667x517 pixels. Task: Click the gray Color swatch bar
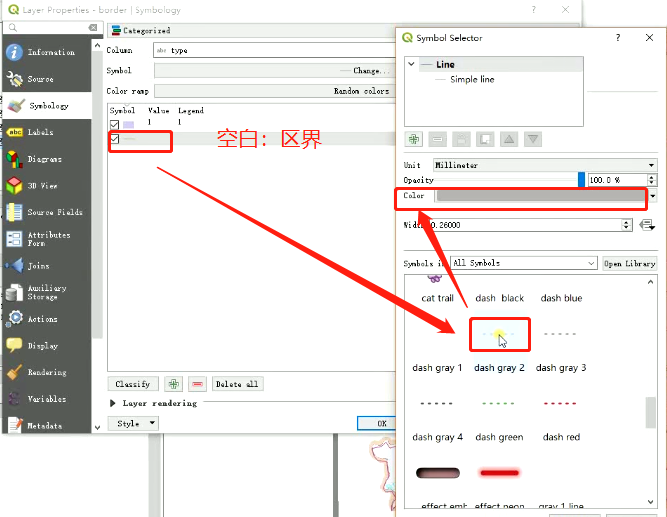coord(541,196)
